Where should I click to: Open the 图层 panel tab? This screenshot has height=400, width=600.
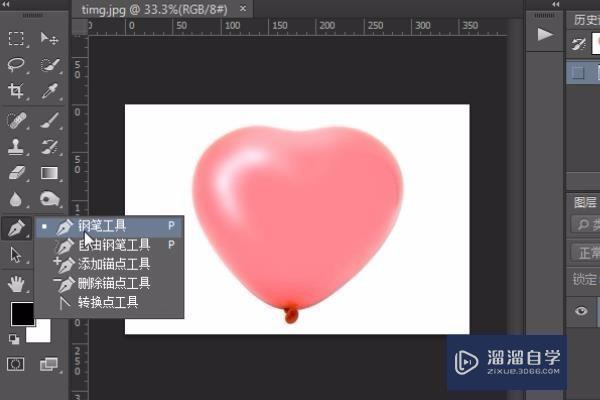[585, 202]
